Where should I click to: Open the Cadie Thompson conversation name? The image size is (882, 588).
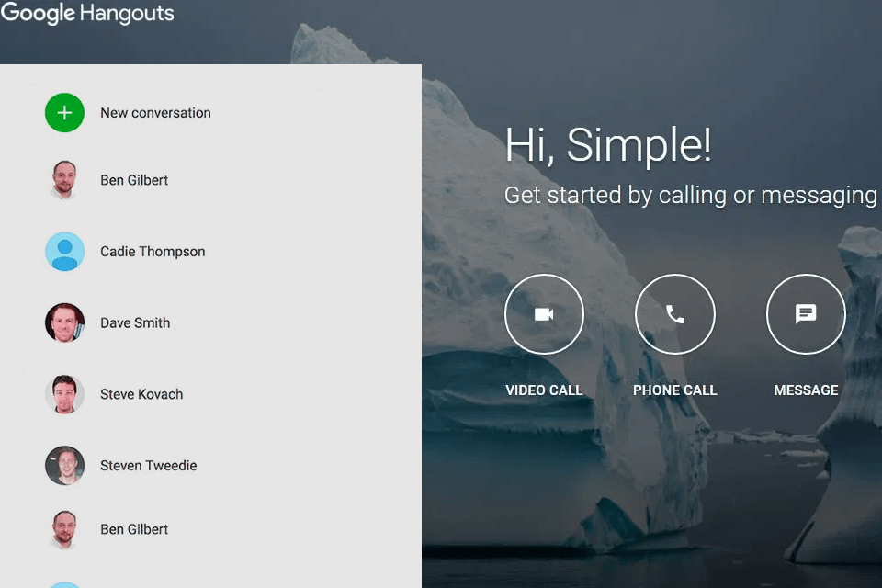[153, 252]
